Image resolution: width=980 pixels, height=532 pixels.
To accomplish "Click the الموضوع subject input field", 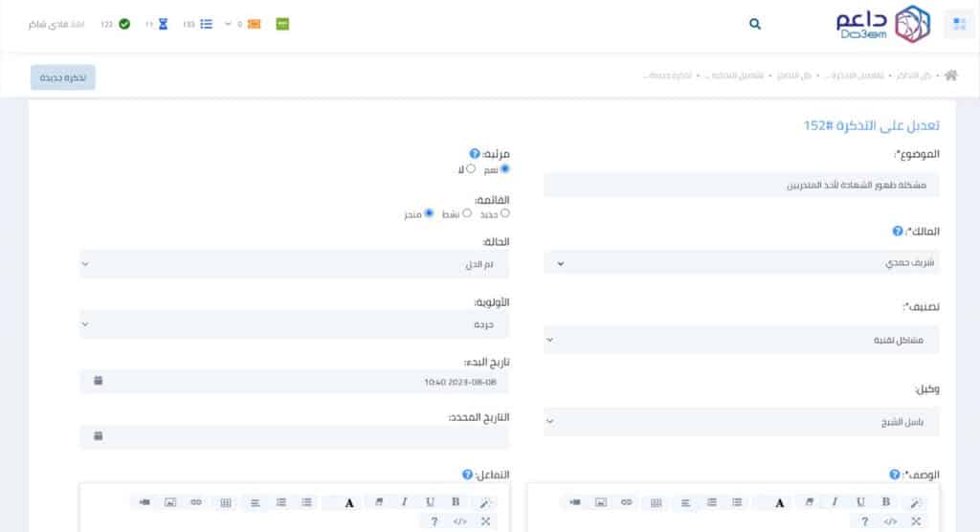I will pos(742,185).
